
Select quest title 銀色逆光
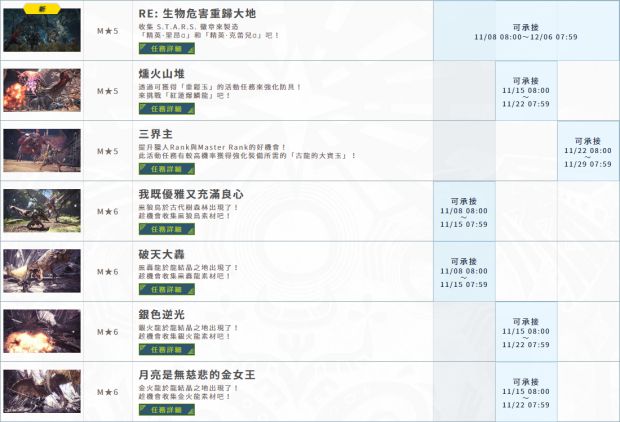tap(161, 314)
